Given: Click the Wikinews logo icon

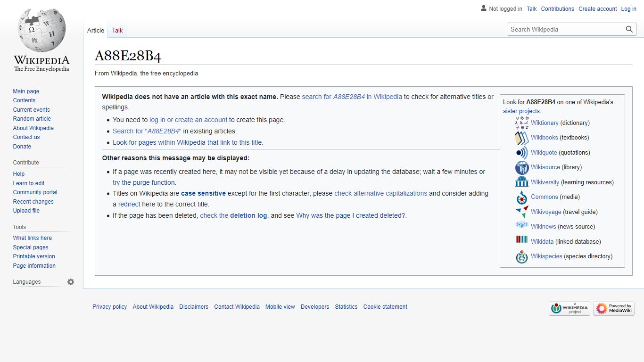Looking at the screenshot, I should [x=522, y=225].
